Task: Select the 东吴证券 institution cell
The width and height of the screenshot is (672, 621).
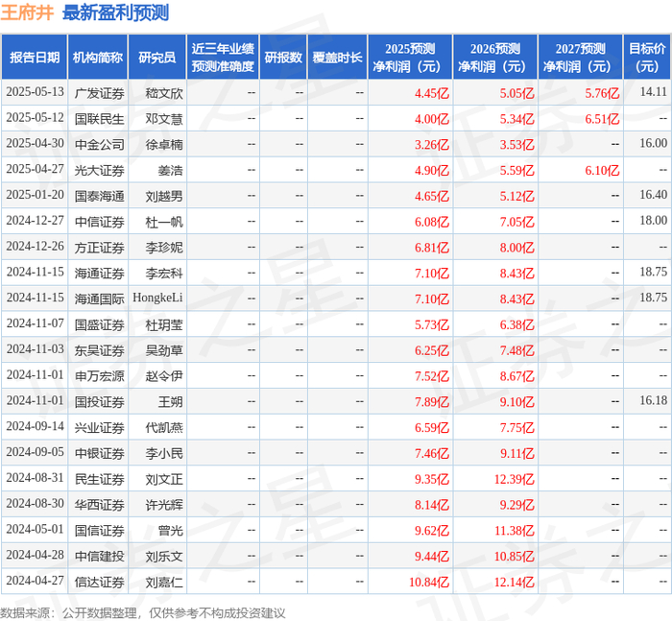Action: [100, 350]
